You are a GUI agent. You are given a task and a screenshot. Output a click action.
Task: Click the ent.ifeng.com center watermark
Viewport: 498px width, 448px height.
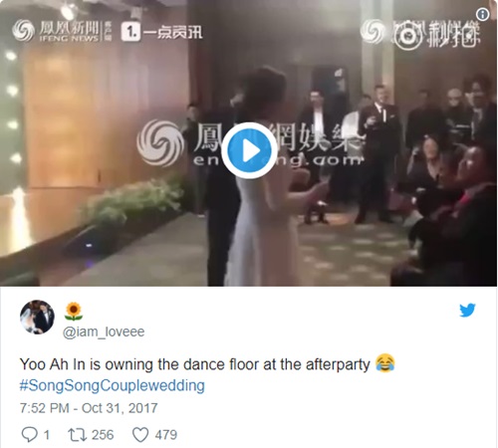(250, 142)
